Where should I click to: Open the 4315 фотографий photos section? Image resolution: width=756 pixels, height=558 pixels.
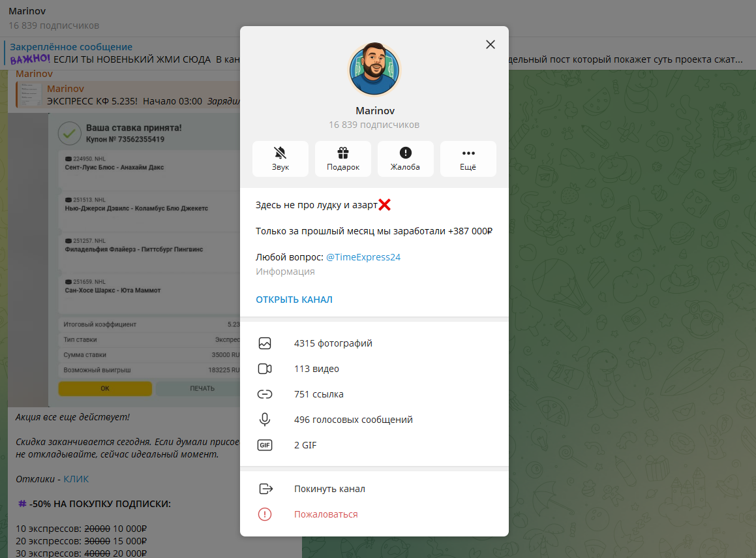pos(374,343)
